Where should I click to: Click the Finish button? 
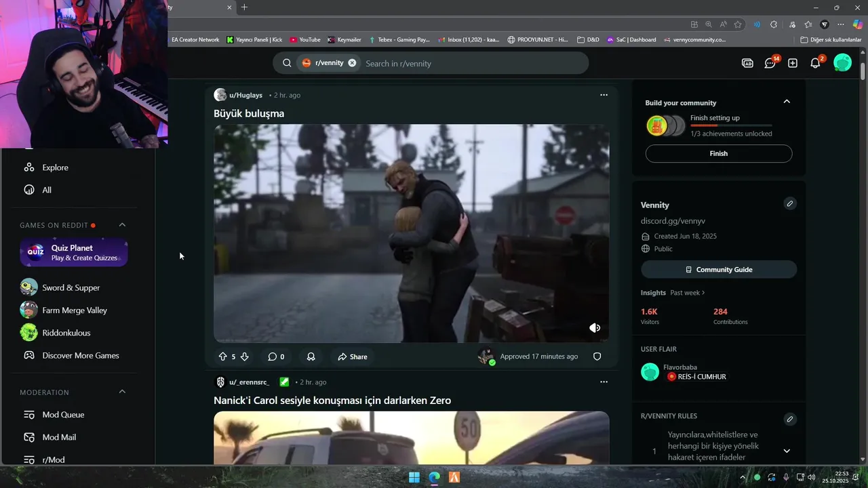coord(719,153)
